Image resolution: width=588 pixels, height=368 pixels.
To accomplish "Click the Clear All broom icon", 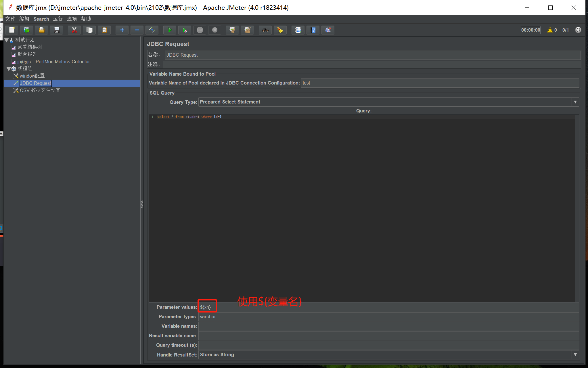I will coord(247,30).
